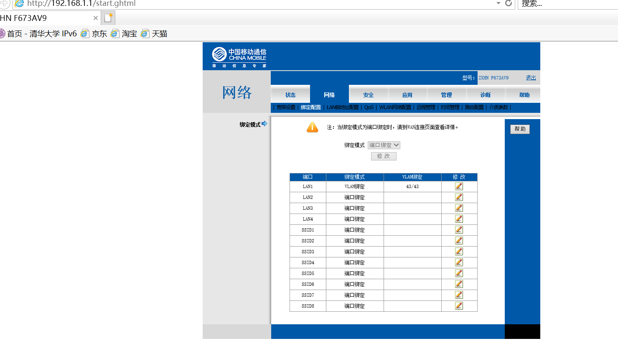
Task: Click the 帮助 button in the right panel
Action: (520, 129)
